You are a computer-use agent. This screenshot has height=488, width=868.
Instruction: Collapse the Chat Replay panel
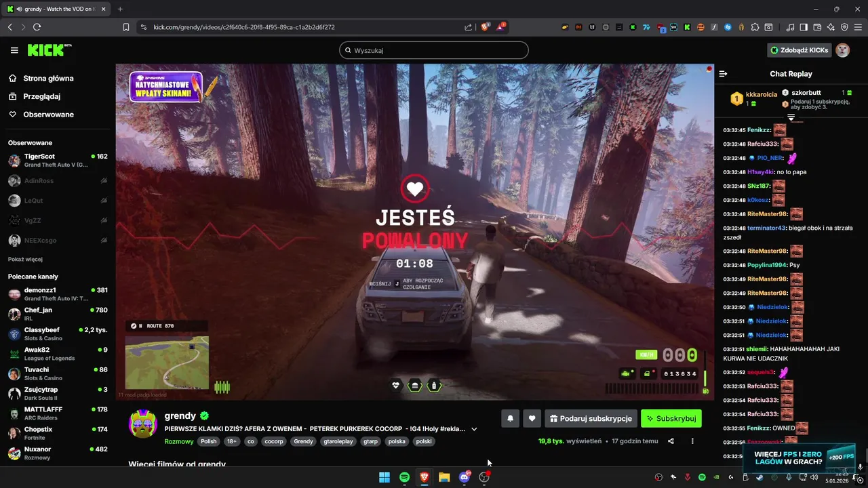coord(723,74)
